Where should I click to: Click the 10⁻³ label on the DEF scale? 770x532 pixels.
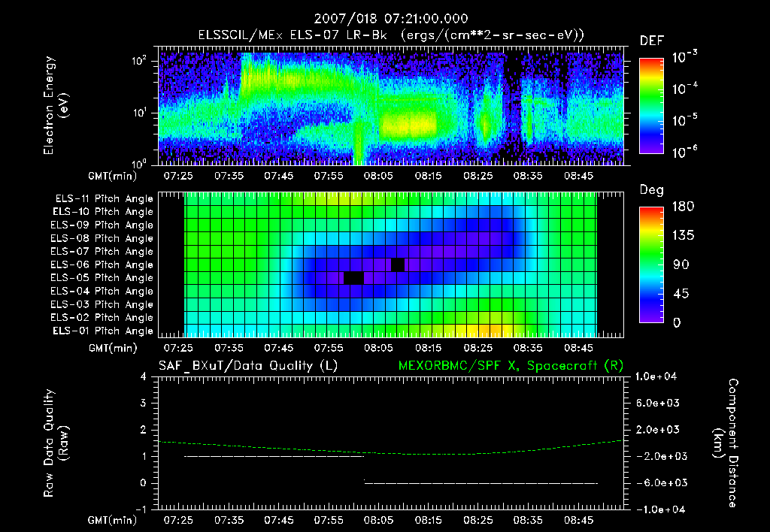coord(685,57)
